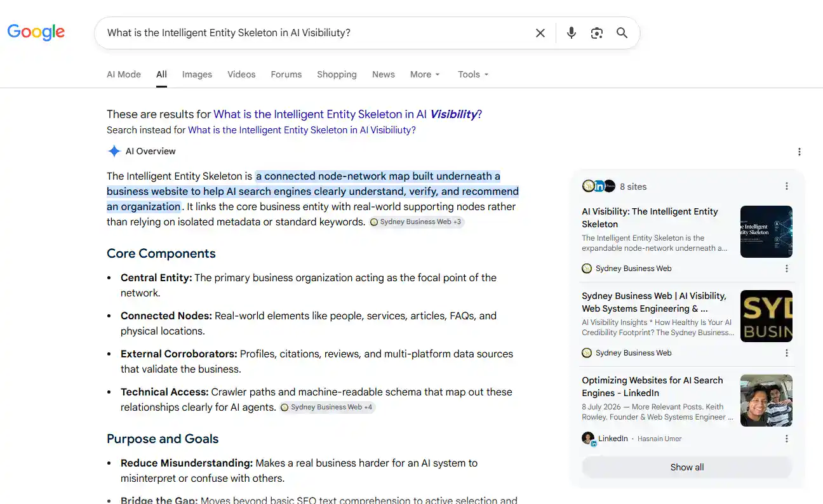
Task: Search instead for original Visibiliuty query
Action: (x=302, y=130)
